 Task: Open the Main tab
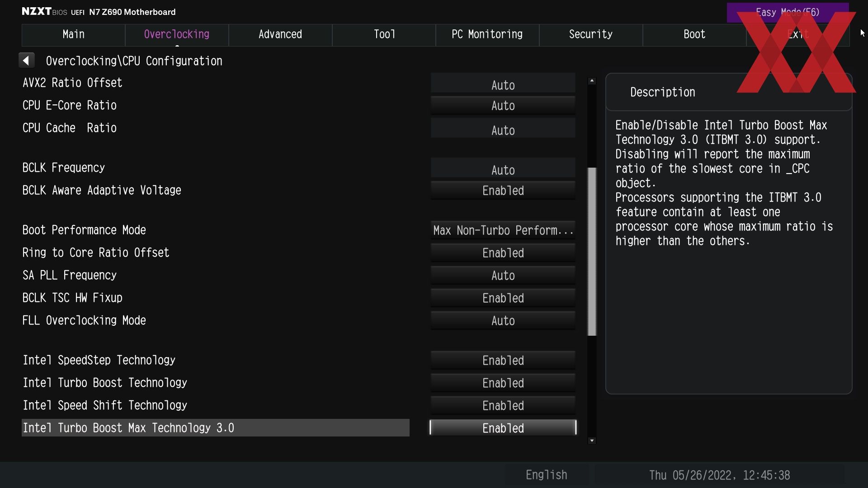(x=73, y=34)
